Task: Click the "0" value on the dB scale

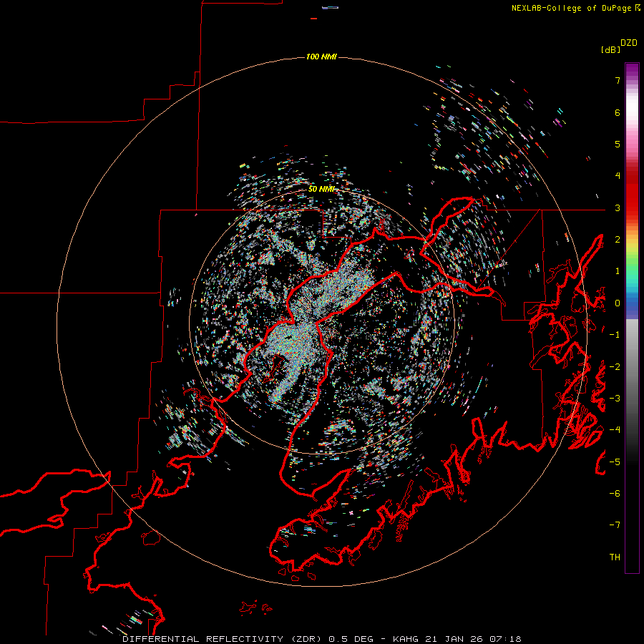Action: (x=618, y=303)
